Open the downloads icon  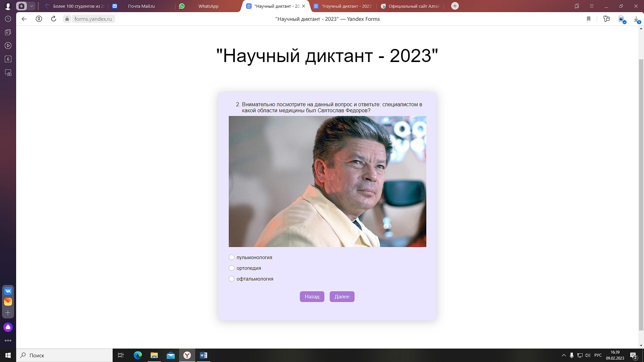coord(636,19)
